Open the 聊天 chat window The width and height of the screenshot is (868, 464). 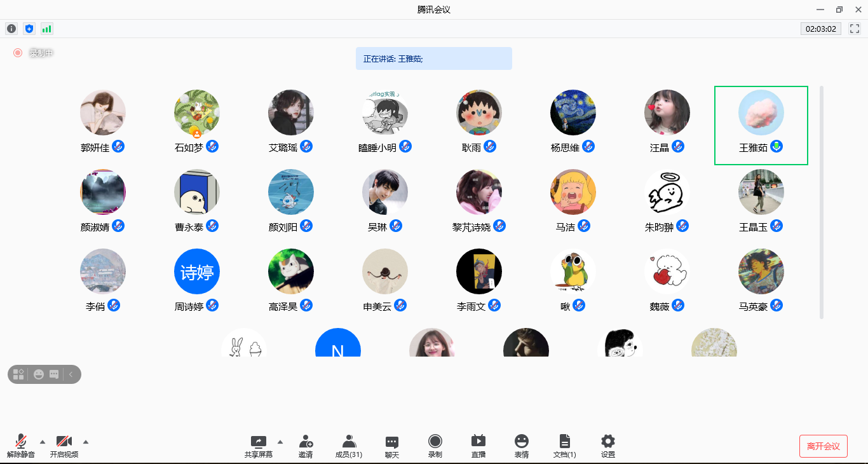pos(392,446)
